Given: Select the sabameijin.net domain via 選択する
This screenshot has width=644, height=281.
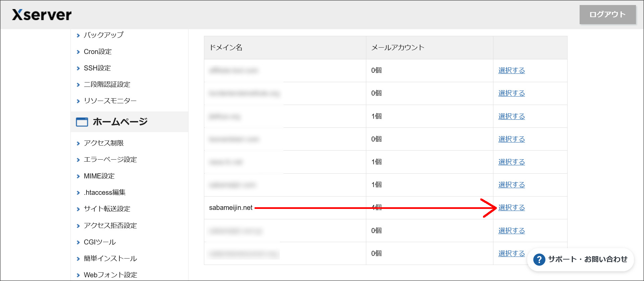Looking at the screenshot, I should (x=511, y=208).
